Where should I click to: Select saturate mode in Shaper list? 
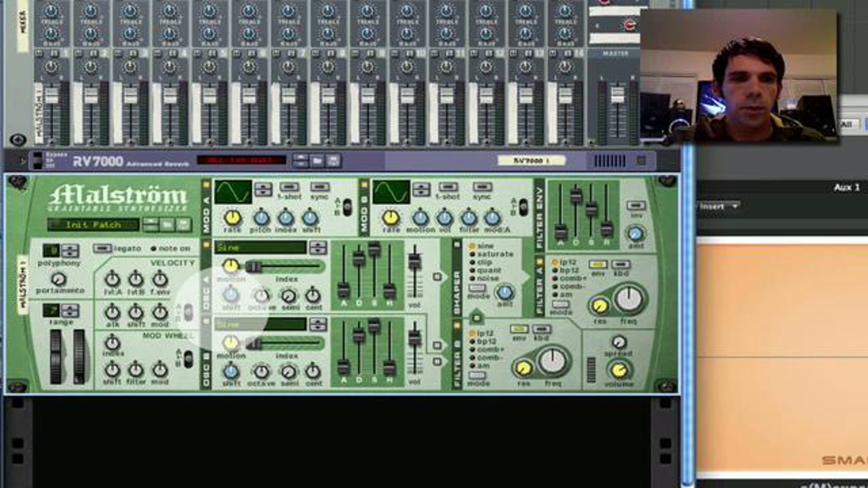[x=492, y=254]
